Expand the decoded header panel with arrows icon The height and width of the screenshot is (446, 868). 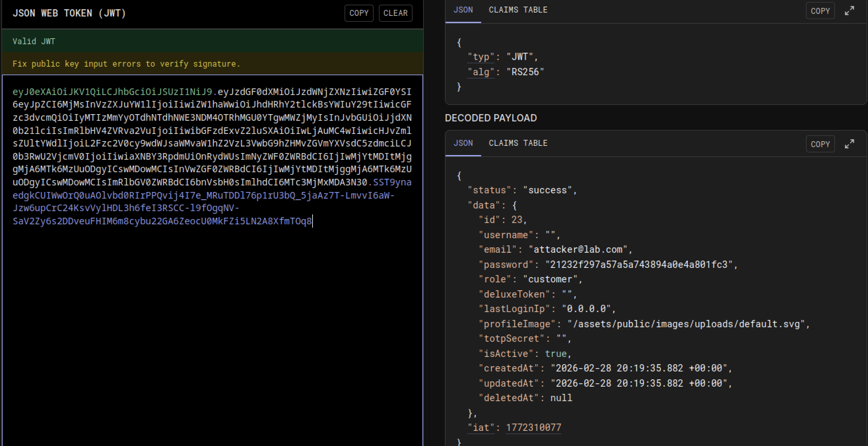point(849,11)
